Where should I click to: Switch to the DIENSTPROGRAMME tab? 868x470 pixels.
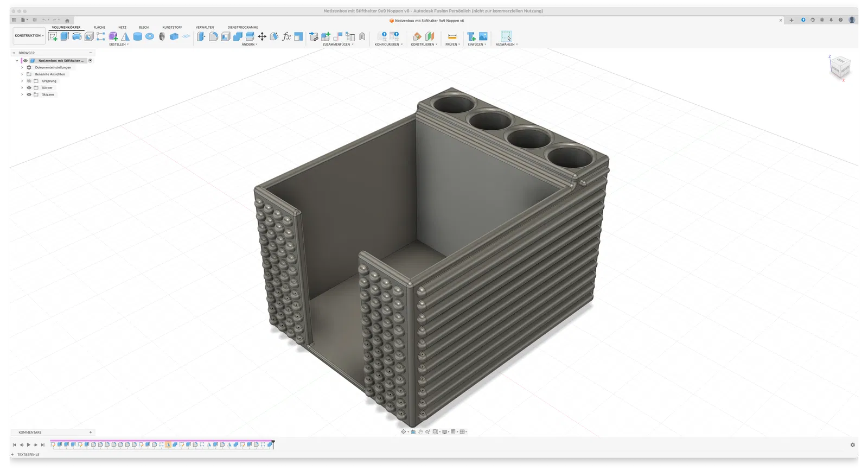coord(243,27)
